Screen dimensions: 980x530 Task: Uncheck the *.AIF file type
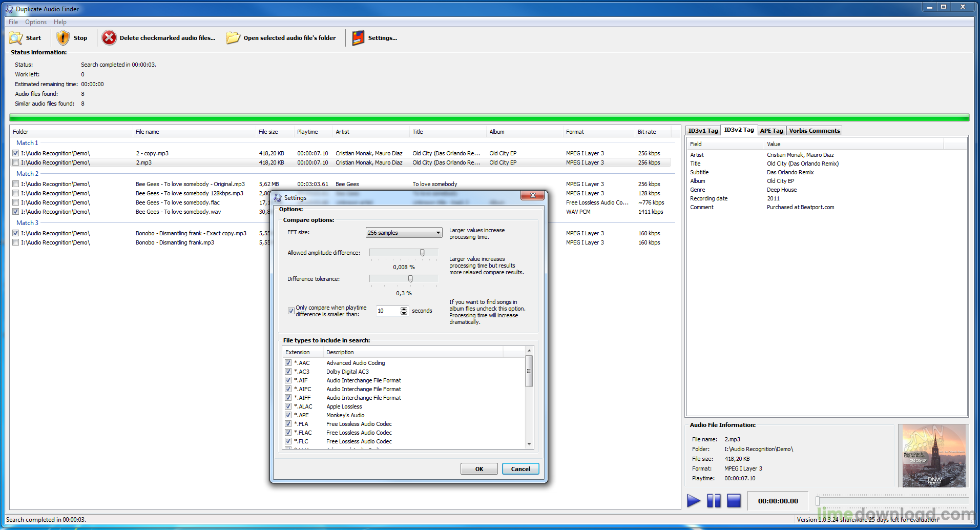[x=288, y=380]
